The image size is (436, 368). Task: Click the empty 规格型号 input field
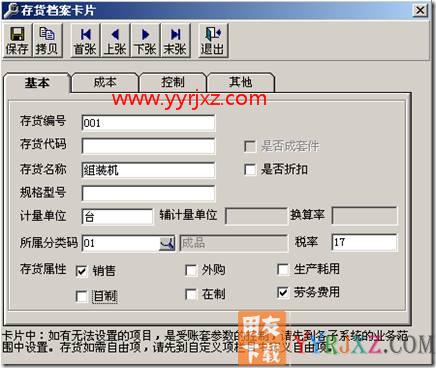(x=148, y=193)
